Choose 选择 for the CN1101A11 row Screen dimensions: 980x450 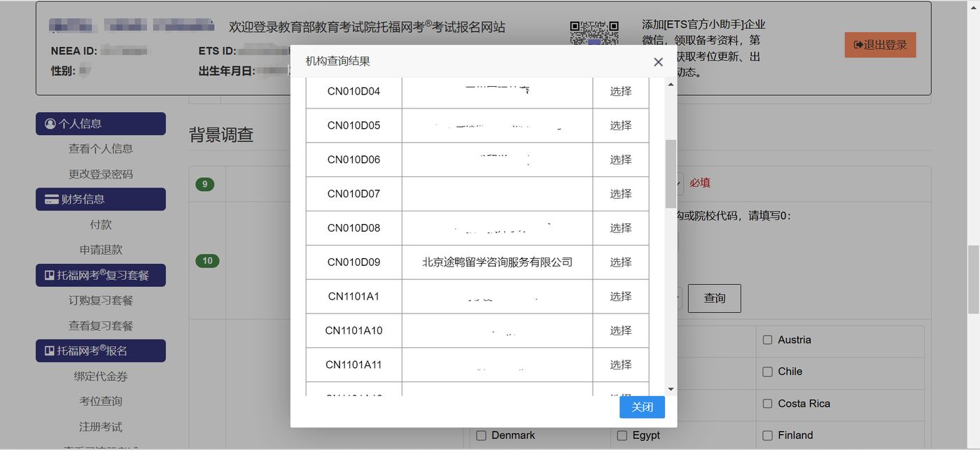coord(621,365)
